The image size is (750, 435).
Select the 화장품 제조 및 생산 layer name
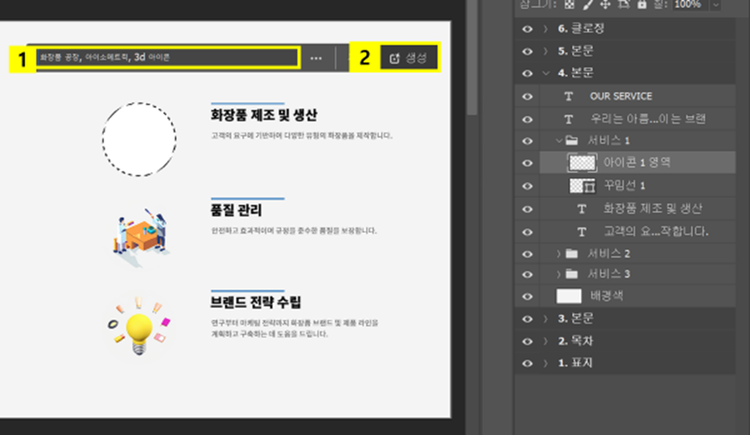(652, 208)
